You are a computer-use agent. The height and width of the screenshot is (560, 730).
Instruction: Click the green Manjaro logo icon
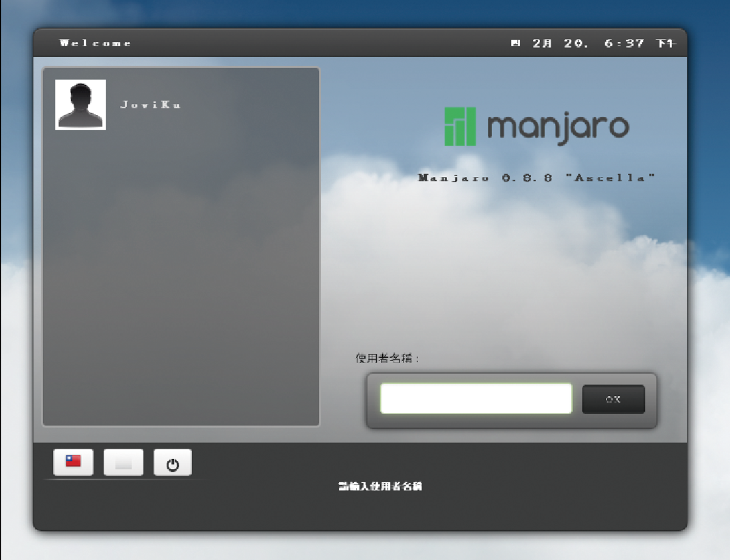click(460, 126)
